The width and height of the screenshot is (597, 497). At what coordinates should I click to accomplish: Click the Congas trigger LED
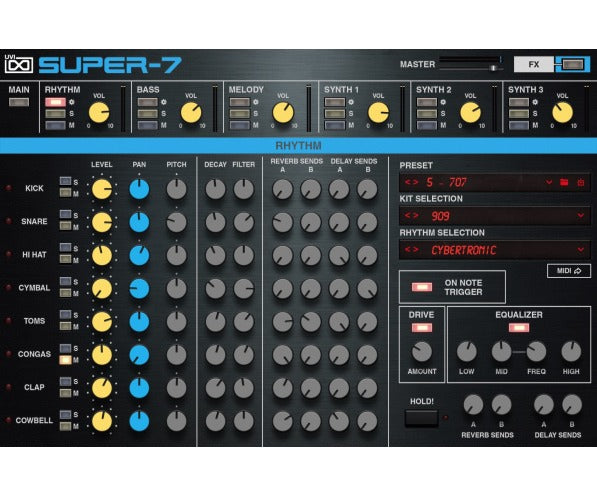pyautogui.click(x=8, y=354)
